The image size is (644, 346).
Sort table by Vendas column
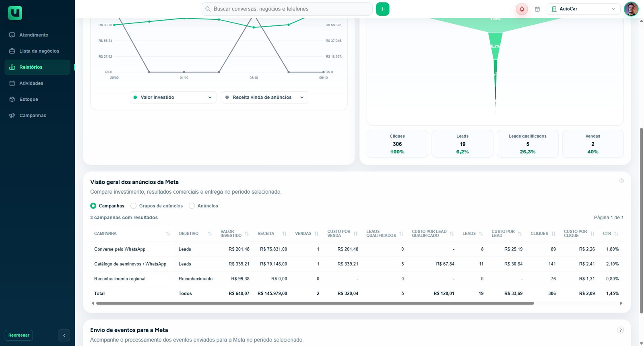coord(316,234)
